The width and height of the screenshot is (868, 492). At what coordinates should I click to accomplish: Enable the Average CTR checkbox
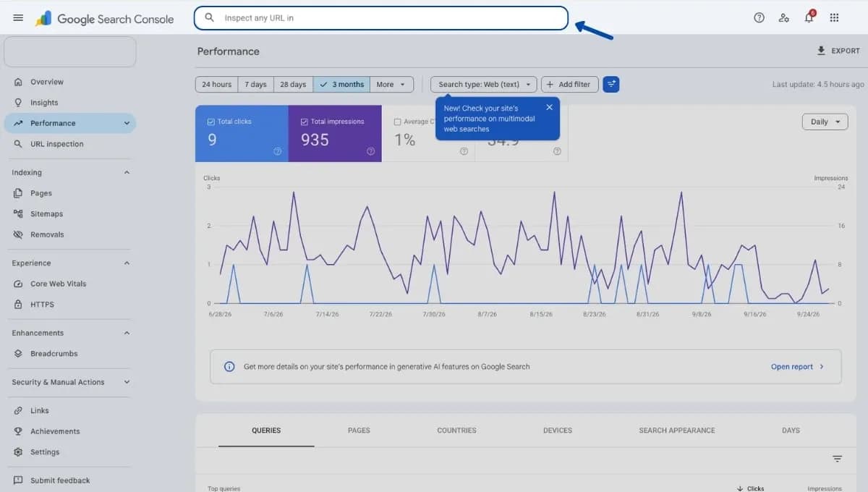(x=397, y=122)
